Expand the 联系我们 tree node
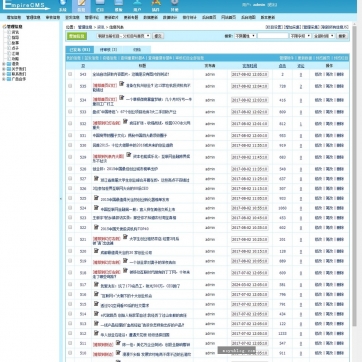362x362 pixels. [x=4, y=74]
